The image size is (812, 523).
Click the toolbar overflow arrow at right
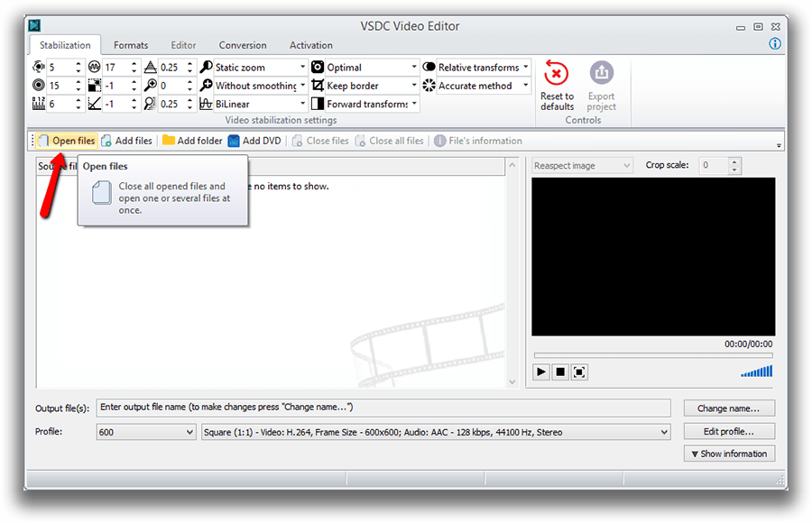[x=779, y=145]
